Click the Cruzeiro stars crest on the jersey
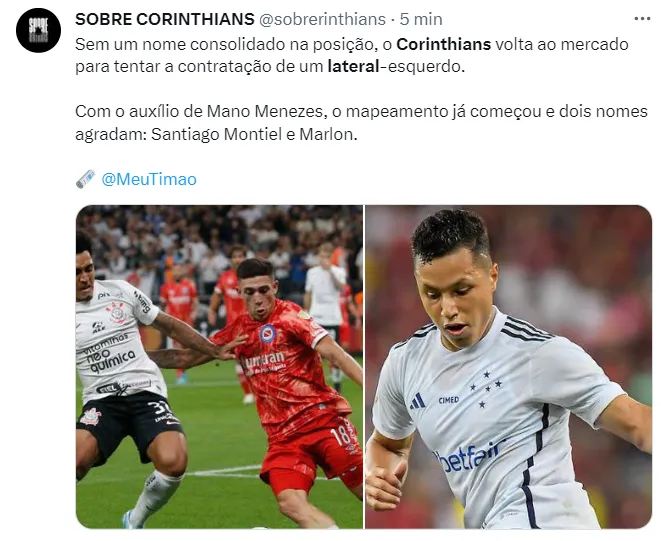Screen dimensions: 661x541 [486, 389]
